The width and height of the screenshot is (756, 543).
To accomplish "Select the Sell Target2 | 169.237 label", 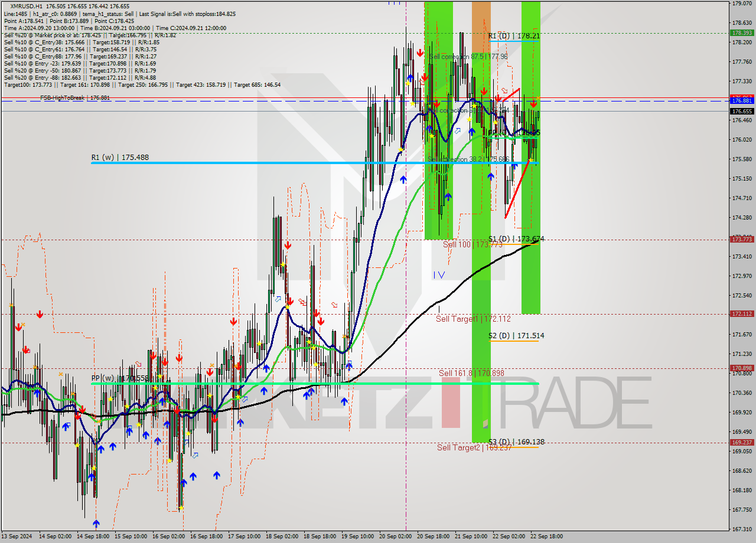I will [x=474, y=447].
